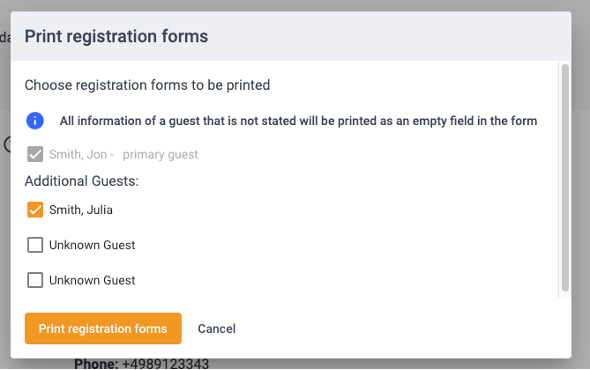Viewport: 590px width, 370px height.
Task: Click the empty field information message text
Action: (298, 121)
